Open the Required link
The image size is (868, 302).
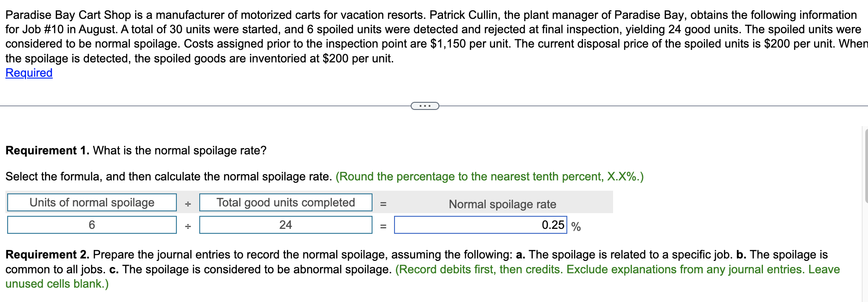(28, 73)
